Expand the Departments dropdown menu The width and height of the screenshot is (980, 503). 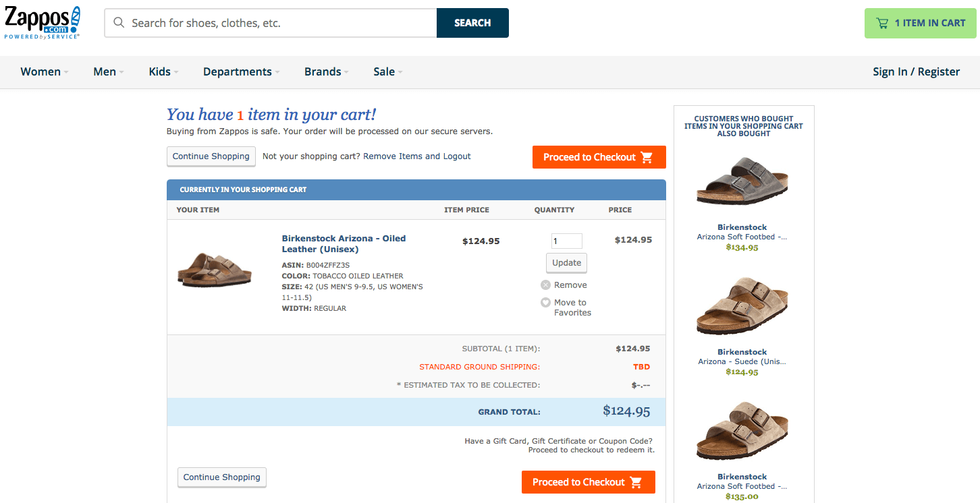coord(241,72)
